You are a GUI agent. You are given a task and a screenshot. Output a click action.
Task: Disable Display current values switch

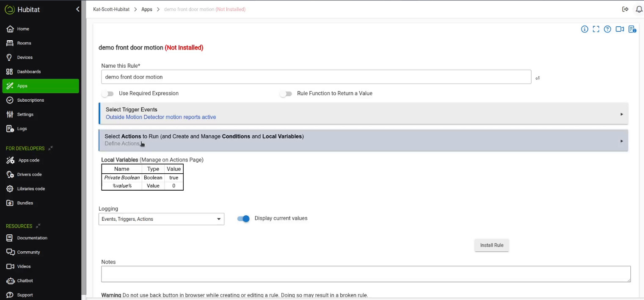click(243, 219)
